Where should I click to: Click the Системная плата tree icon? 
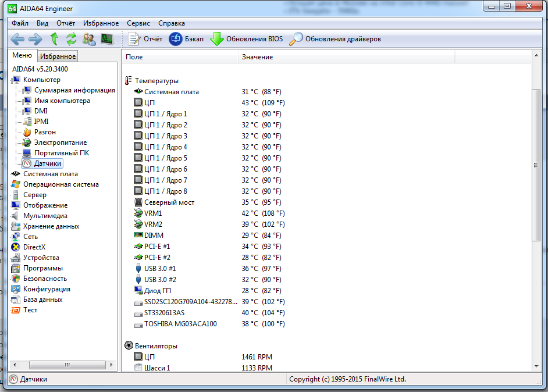16,174
